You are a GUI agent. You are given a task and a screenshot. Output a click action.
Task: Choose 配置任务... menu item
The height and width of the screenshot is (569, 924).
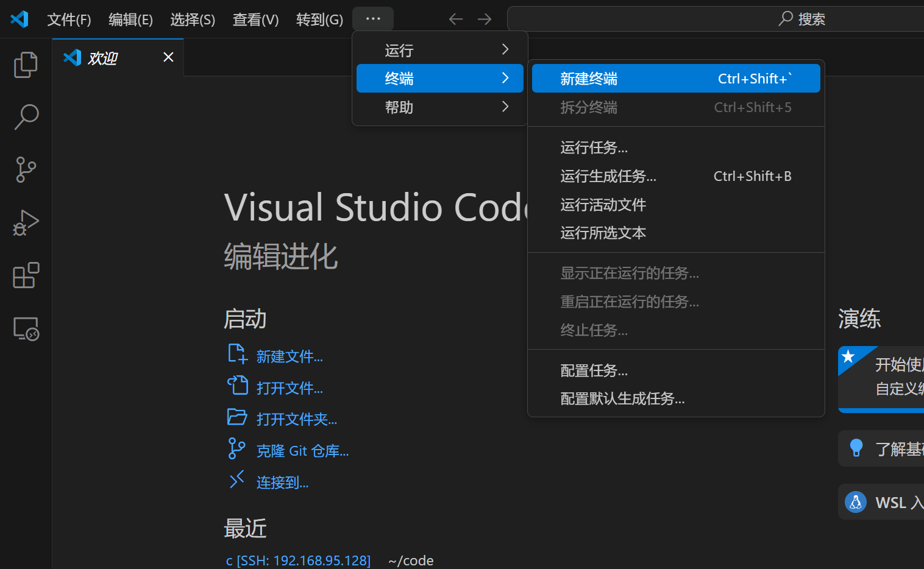click(676, 370)
